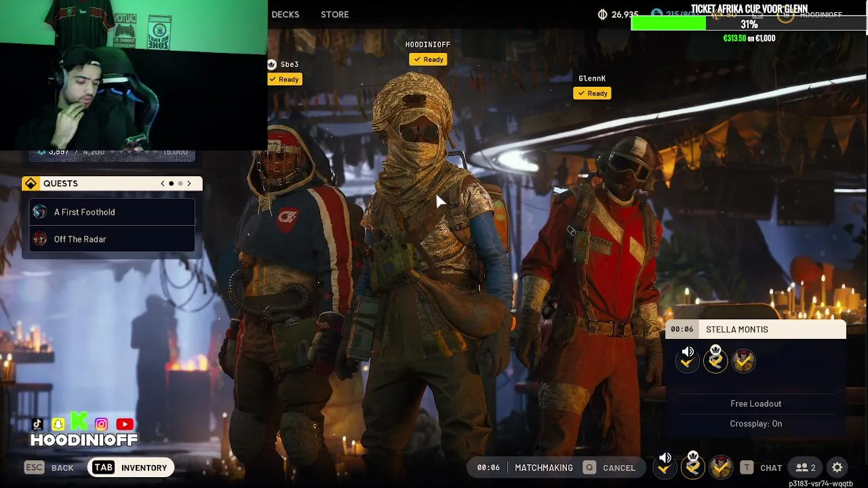Screen dimensions: 868x488
Task: Click the STELLA MONTIS map title
Action: [737, 329]
